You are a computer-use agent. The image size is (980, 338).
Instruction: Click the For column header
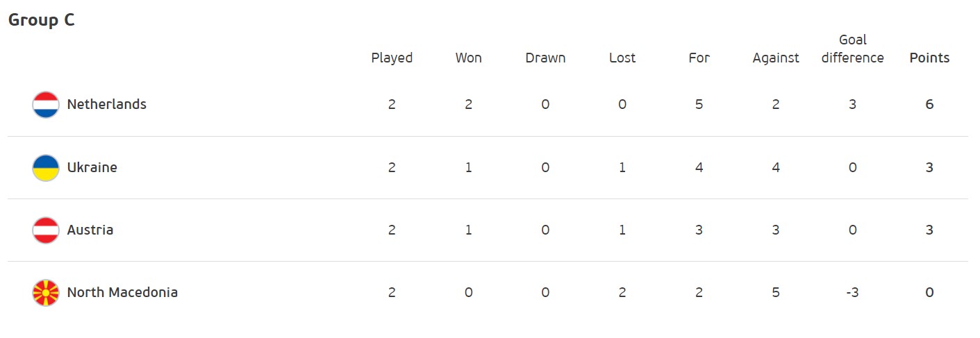point(699,58)
